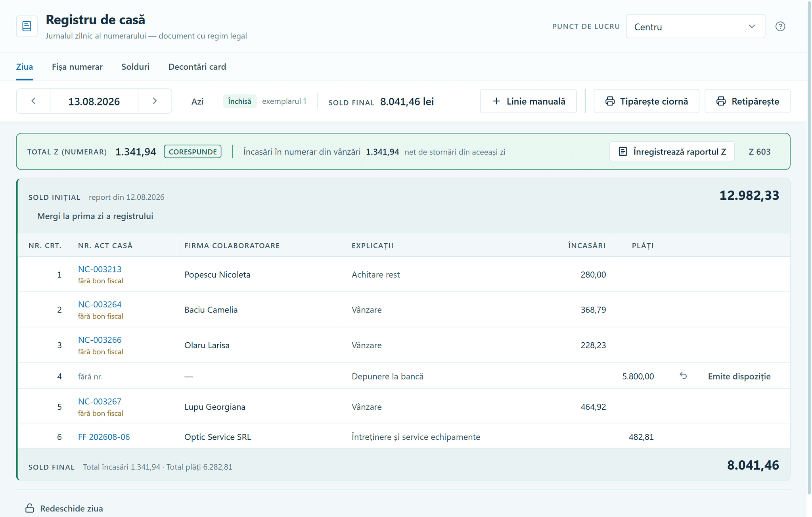Click the date field 13.08.2026

[94, 101]
